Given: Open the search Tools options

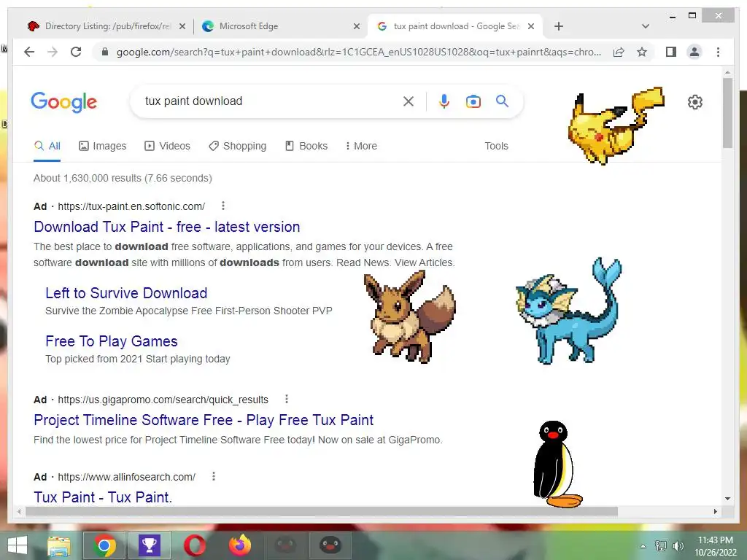Looking at the screenshot, I should coord(496,146).
